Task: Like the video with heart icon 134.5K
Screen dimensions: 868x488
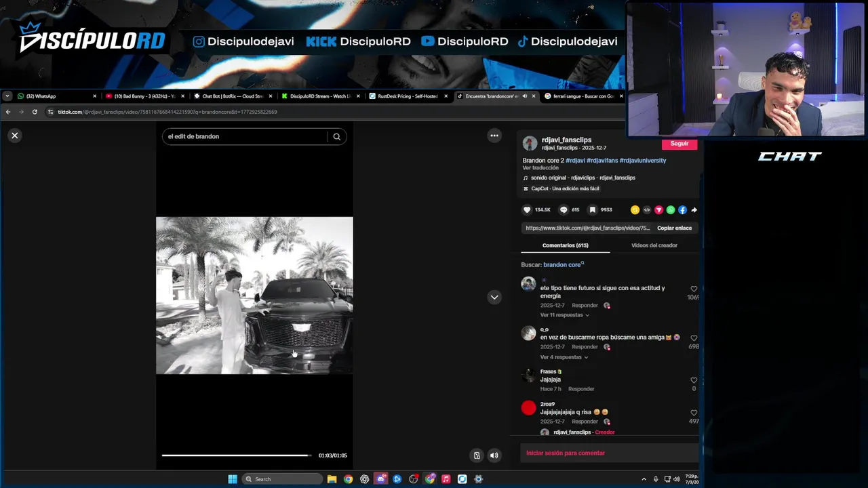Action: click(527, 210)
